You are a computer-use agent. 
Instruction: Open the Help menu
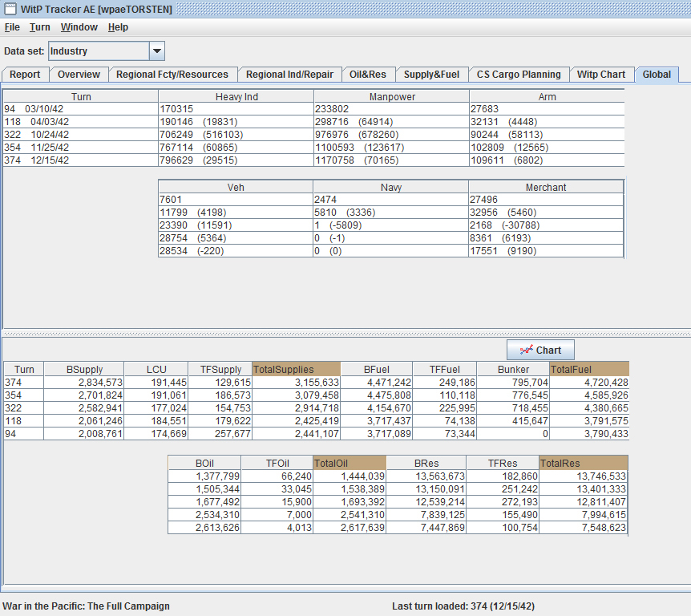pyautogui.click(x=118, y=27)
